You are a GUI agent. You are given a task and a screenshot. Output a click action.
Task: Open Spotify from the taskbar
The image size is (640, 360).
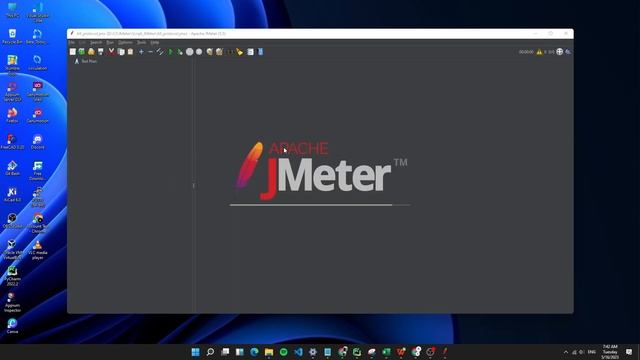[x=284, y=352]
